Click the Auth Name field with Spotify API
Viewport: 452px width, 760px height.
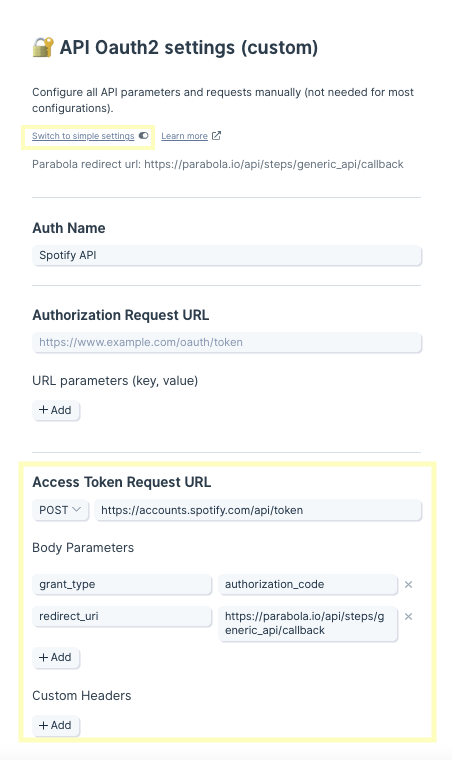pyautogui.click(x=227, y=255)
